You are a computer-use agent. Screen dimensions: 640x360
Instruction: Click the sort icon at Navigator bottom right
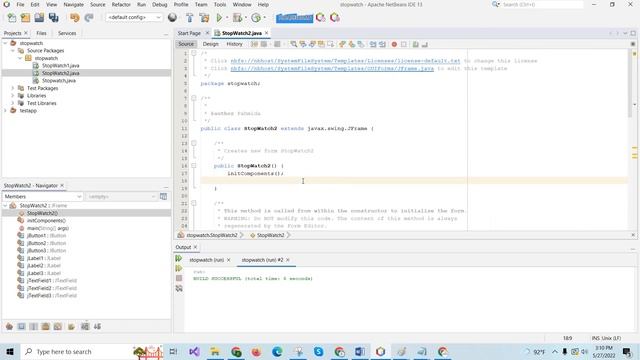click(x=98, y=327)
